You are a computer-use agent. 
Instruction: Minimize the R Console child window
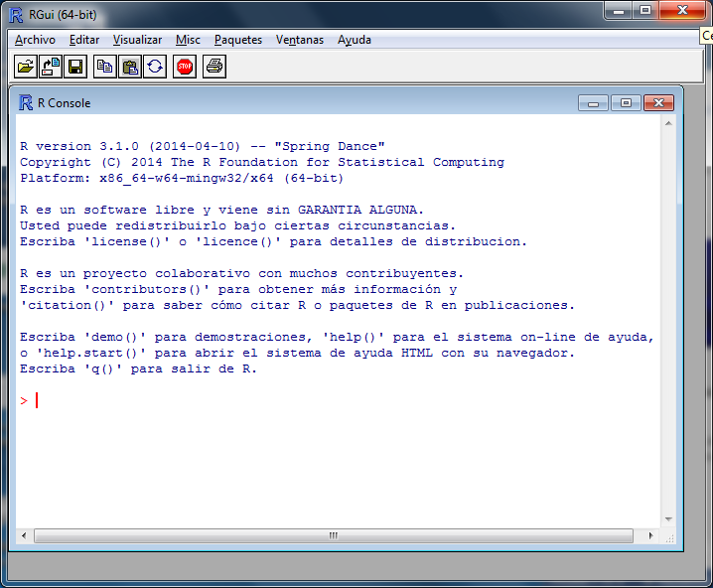(593, 103)
